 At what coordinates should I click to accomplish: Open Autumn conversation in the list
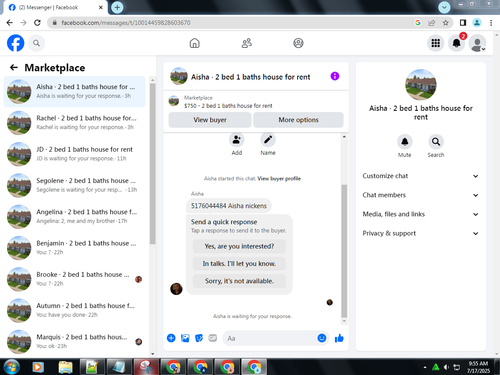point(75,310)
